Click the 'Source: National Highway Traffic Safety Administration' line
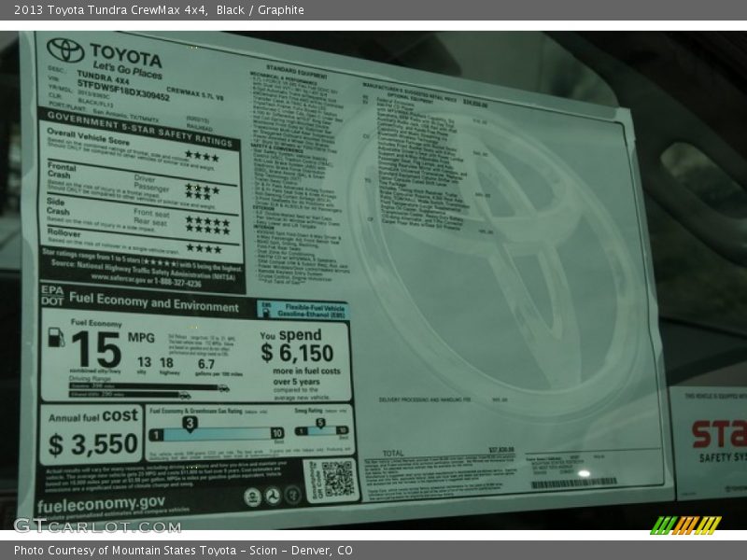The height and width of the screenshot is (560, 747). click(143, 270)
